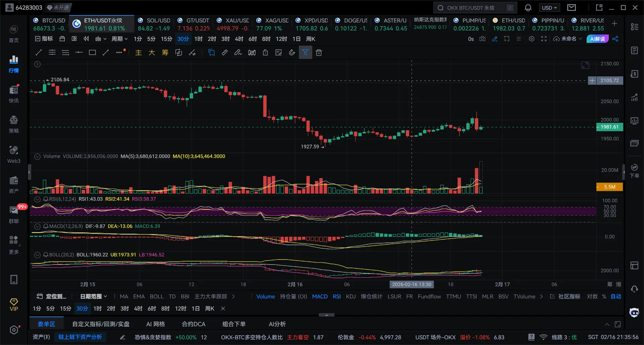Open the 日期范围 date range dropdown
This screenshot has height=345, width=644.
[x=94, y=296]
